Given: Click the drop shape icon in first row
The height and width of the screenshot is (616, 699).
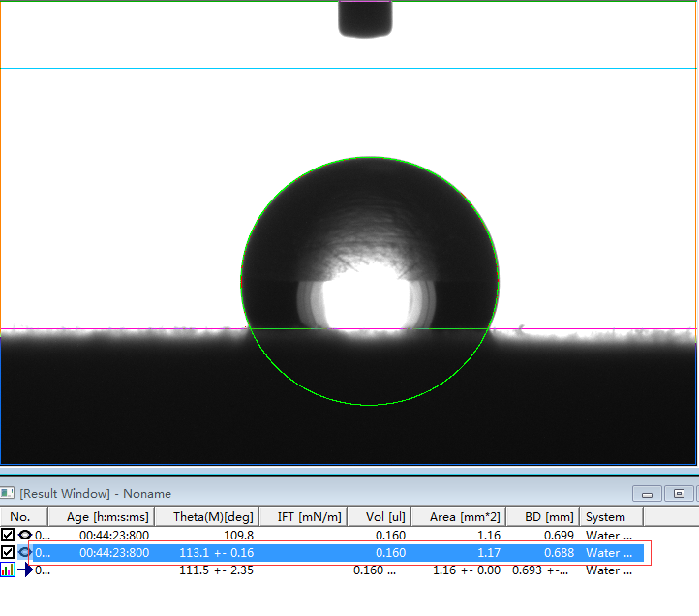Looking at the screenshot, I should click(25, 535).
